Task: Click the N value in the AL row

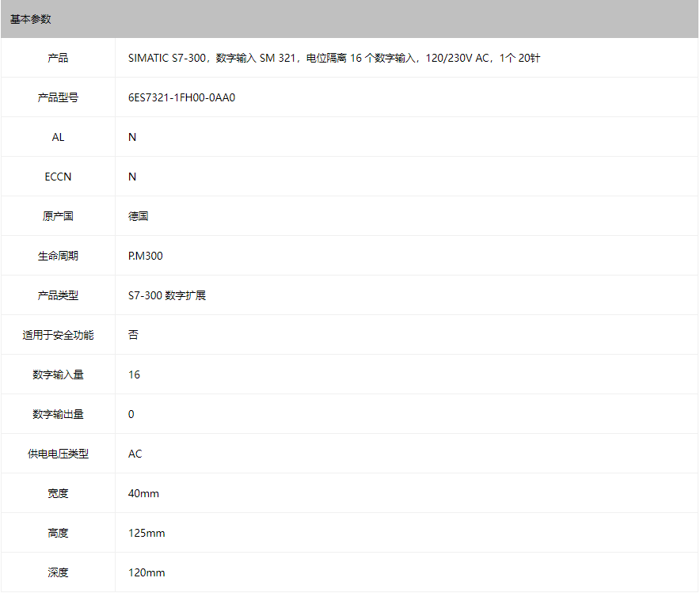Action: tap(132, 137)
